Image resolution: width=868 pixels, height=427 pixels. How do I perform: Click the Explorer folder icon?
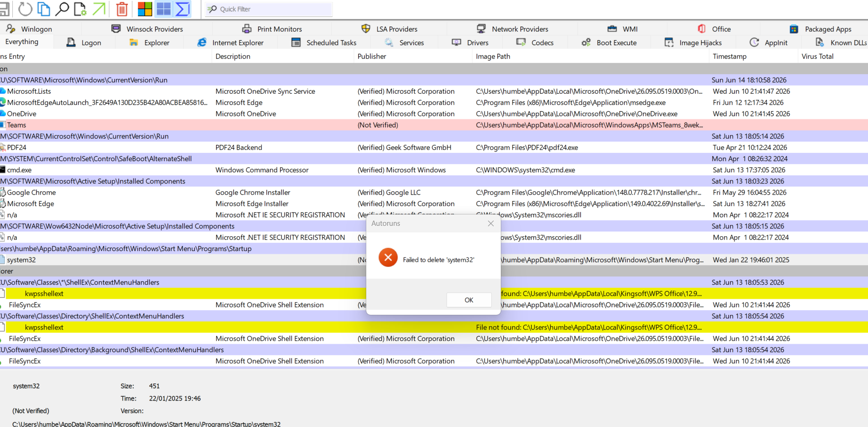pos(134,43)
